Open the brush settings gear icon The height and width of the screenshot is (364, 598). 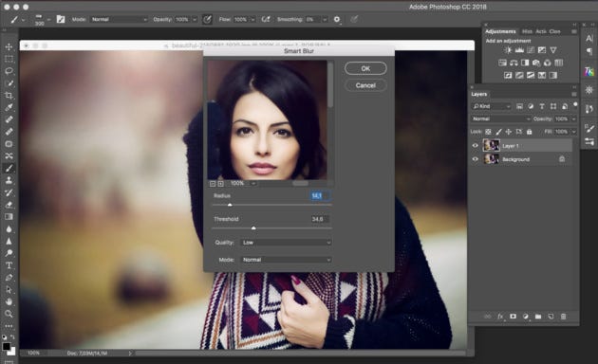(x=337, y=19)
